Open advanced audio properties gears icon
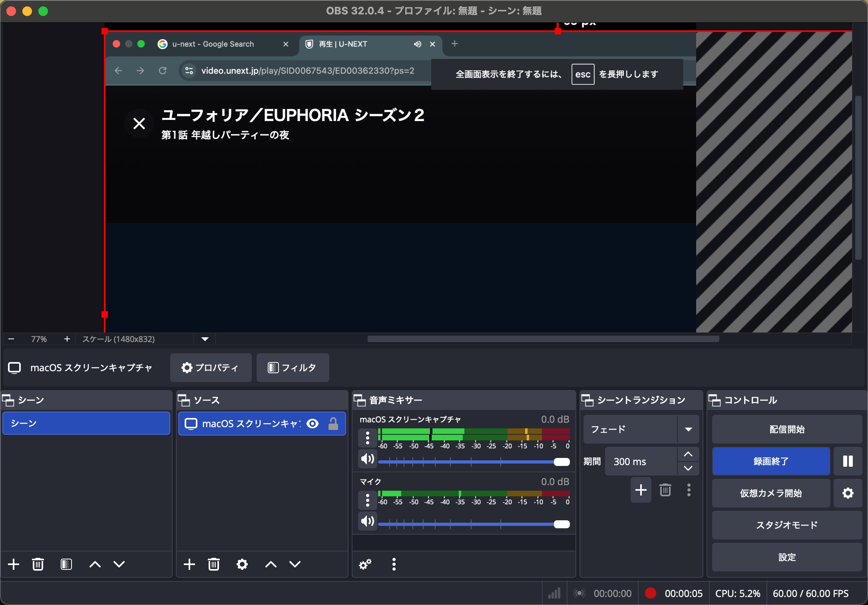Screen dimensions: 868x605 click(365, 564)
